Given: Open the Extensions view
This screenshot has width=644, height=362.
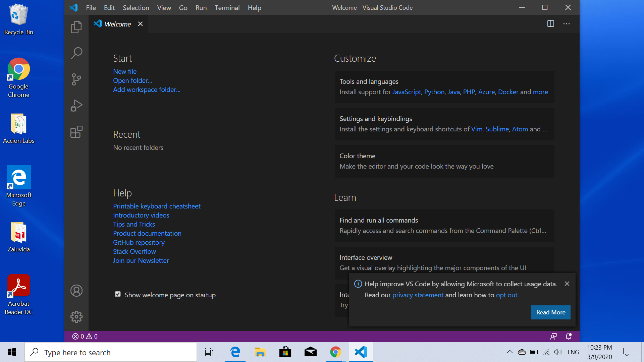Looking at the screenshot, I should click(x=76, y=132).
